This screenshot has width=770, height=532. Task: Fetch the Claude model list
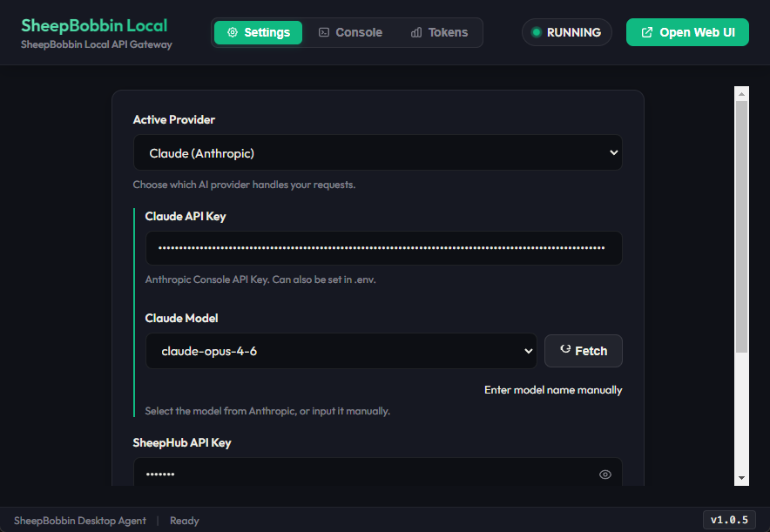pyautogui.click(x=584, y=351)
